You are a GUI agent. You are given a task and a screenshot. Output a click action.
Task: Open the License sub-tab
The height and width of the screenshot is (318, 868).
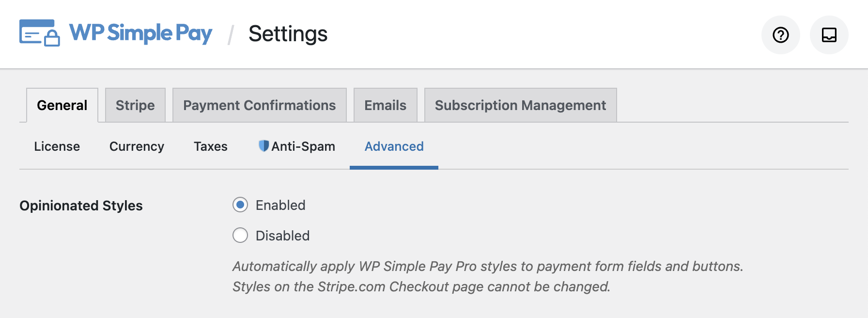tap(57, 146)
